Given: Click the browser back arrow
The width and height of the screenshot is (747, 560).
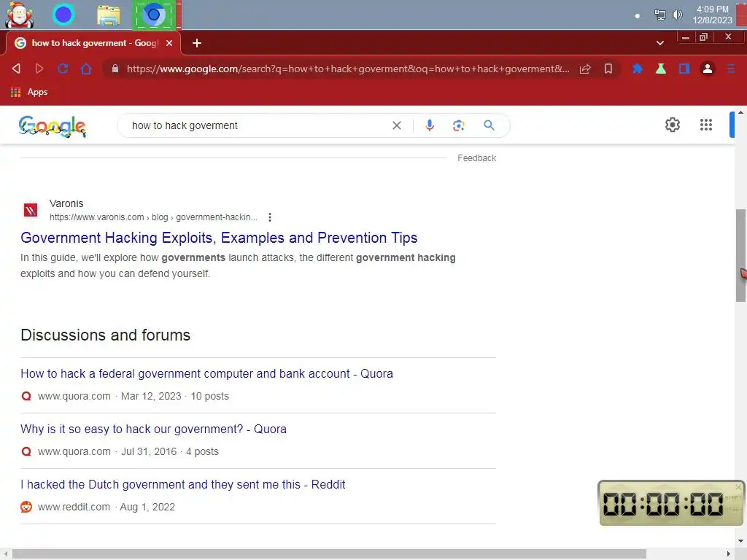Looking at the screenshot, I should (16, 69).
